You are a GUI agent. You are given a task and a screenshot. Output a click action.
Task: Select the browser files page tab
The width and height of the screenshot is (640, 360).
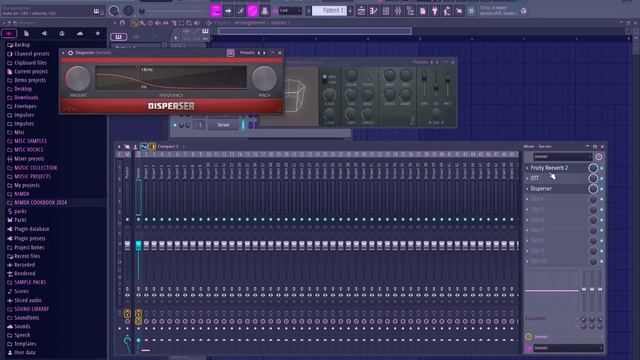tap(27, 33)
